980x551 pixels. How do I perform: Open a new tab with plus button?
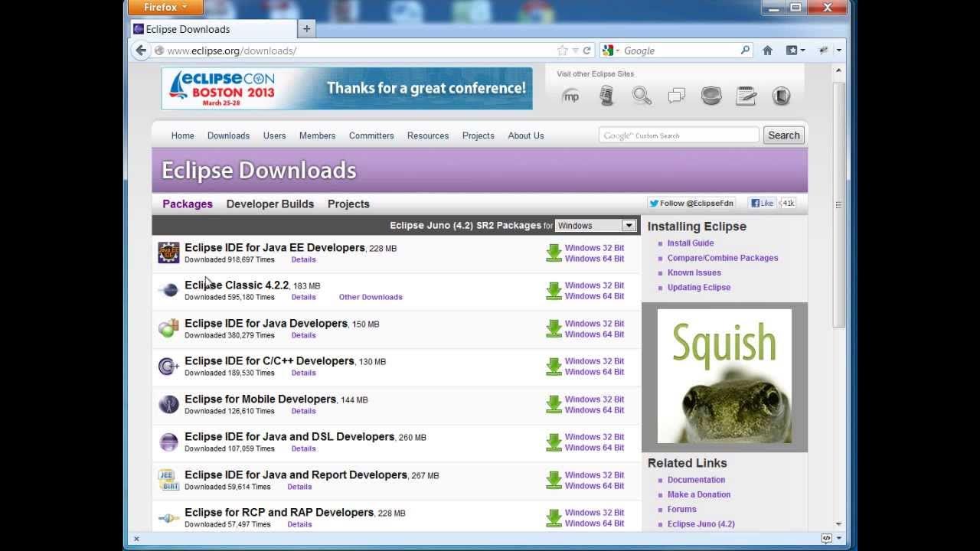[x=306, y=29]
